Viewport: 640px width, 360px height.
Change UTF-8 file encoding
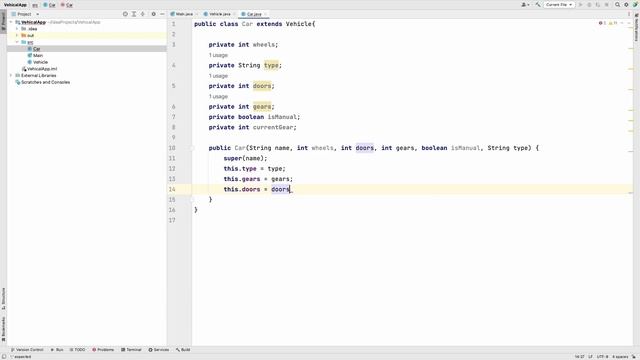coord(602,357)
